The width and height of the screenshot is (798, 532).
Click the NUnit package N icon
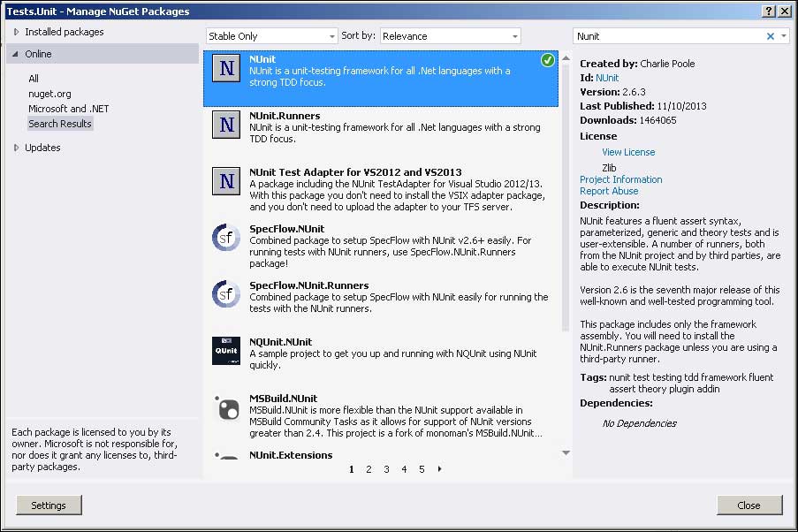[226, 68]
